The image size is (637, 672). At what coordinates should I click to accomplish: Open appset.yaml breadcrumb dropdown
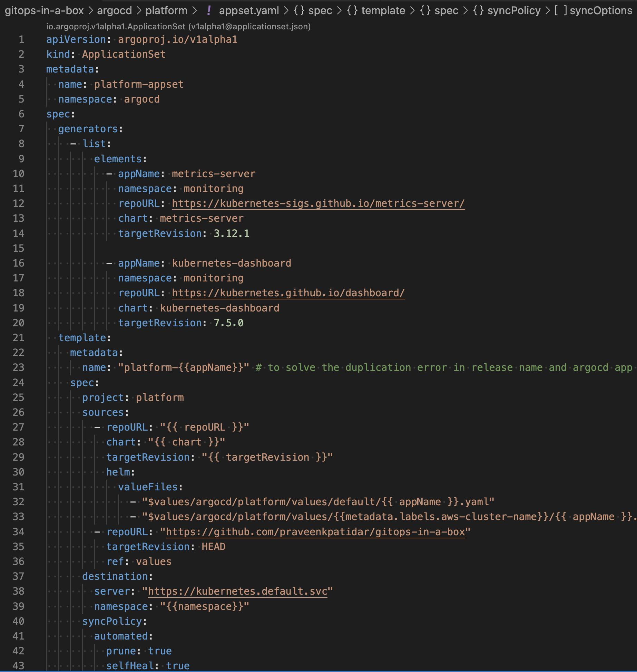pyautogui.click(x=249, y=11)
